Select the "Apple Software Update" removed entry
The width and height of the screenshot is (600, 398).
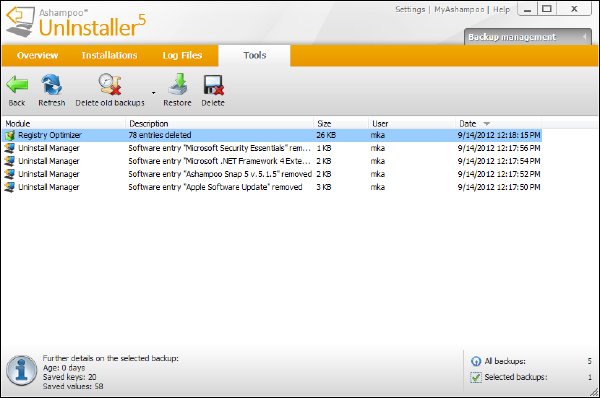click(215, 187)
